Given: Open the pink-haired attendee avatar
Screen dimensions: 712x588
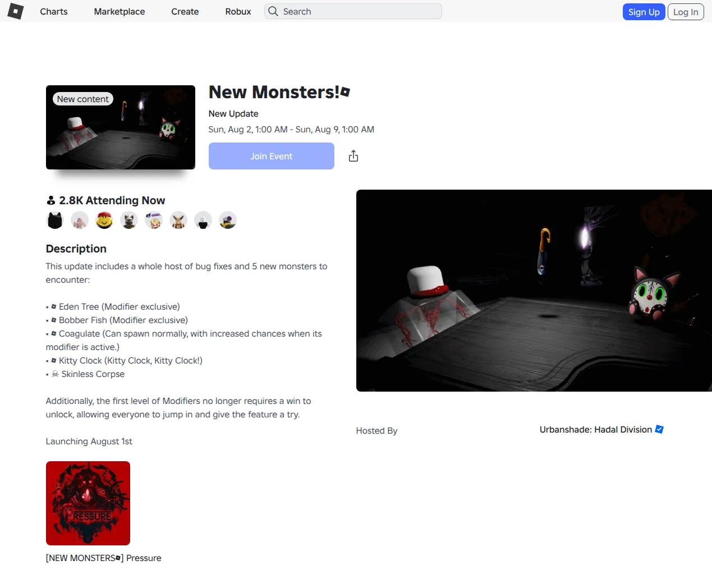Looking at the screenshot, I should [80, 220].
